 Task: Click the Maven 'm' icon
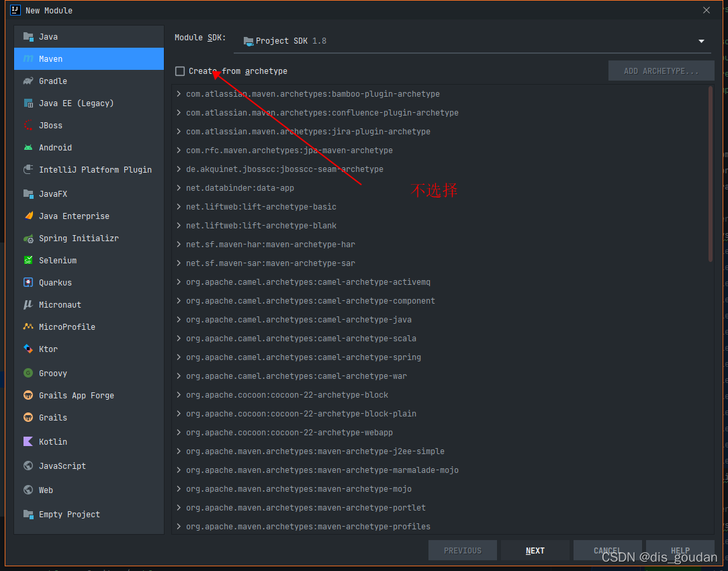pos(28,59)
